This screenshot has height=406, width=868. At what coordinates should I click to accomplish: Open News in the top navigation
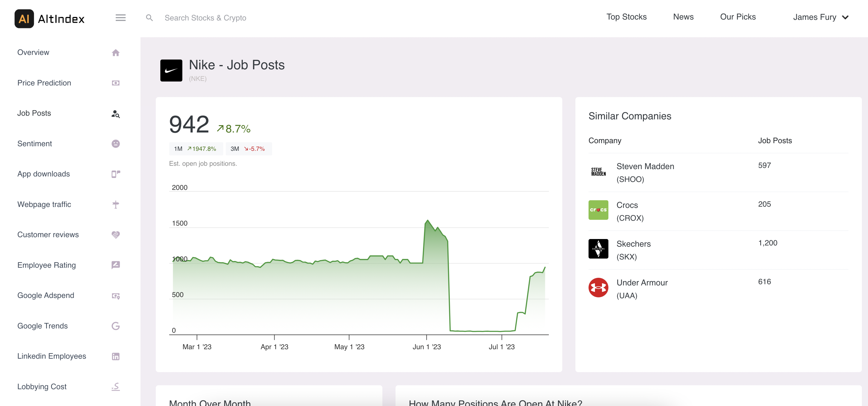683,17
